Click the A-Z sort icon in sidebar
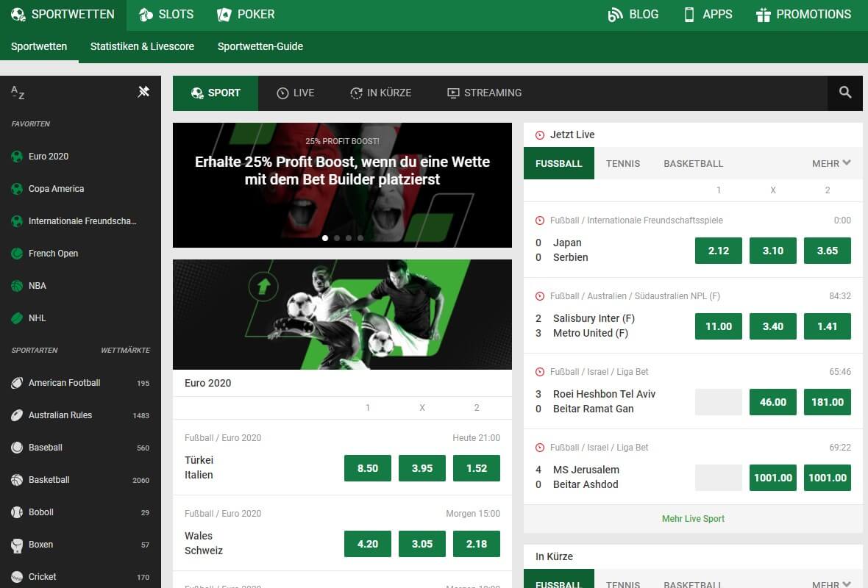The width and height of the screenshot is (868, 588). click(18, 93)
